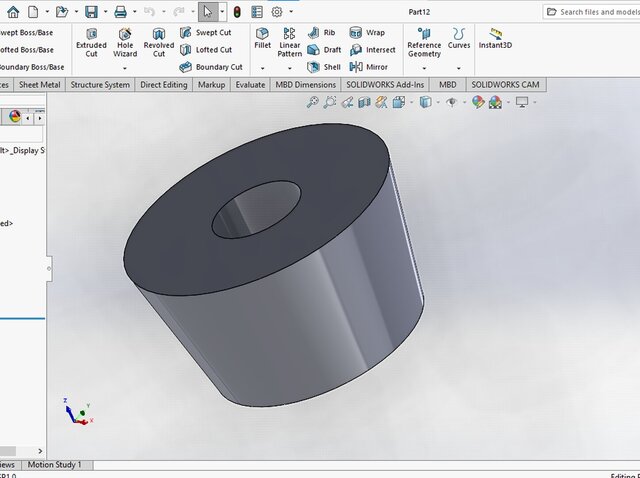This screenshot has height=478, width=640.
Task: Open the SOLIDWORKS CAM tab
Action: (505, 85)
